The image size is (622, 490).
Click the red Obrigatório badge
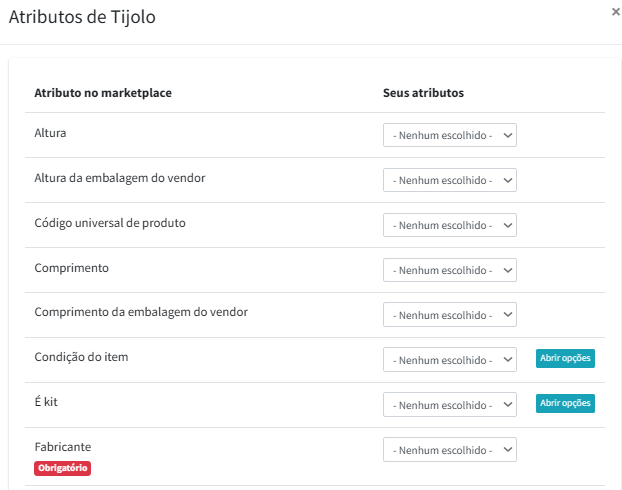pyautogui.click(x=63, y=467)
